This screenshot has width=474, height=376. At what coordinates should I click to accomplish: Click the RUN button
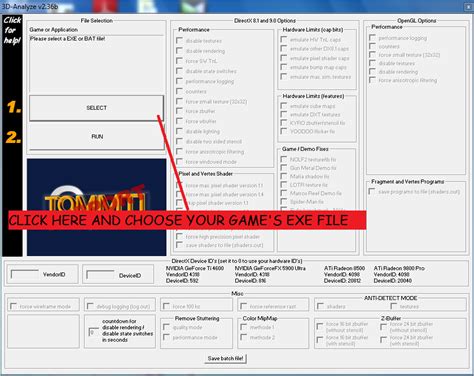coord(96,137)
